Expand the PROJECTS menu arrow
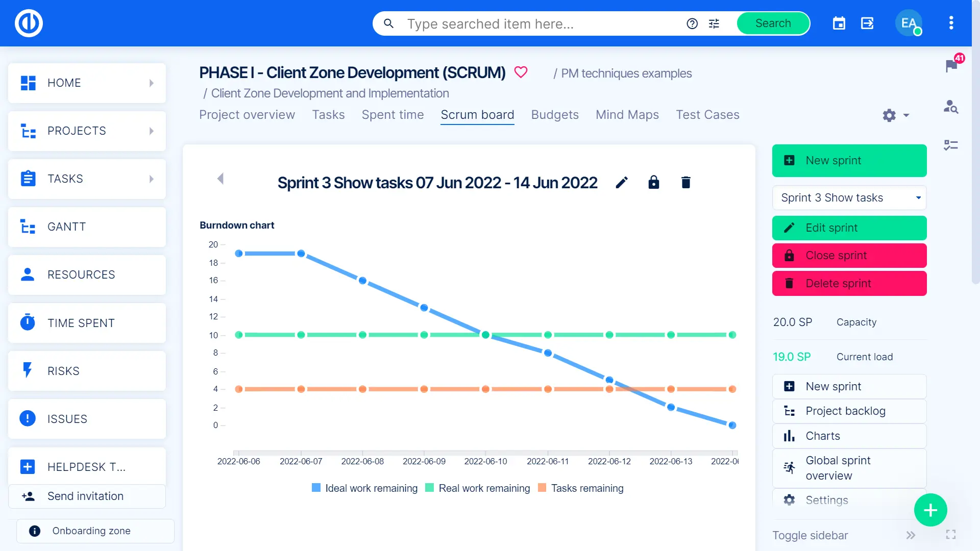The width and height of the screenshot is (980, 551). tap(151, 131)
